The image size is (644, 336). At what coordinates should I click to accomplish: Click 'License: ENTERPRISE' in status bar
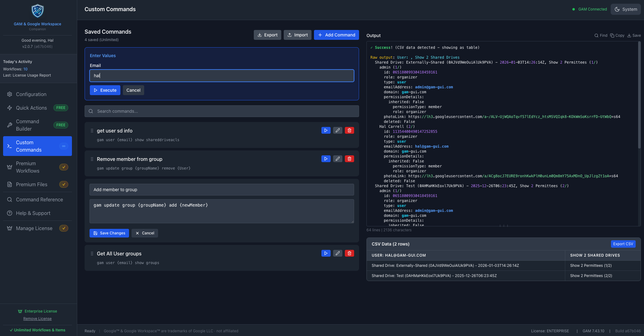click(x=550, y=331)
